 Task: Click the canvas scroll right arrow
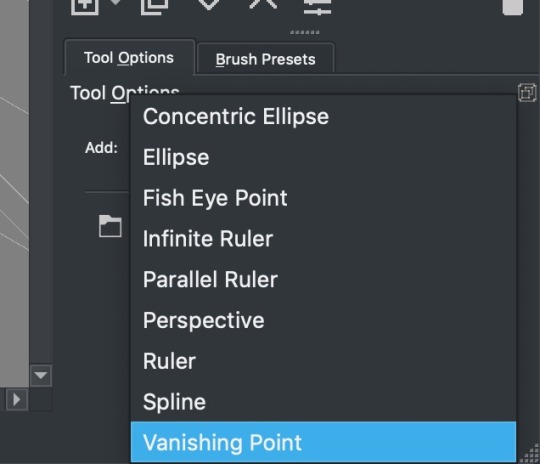pos(17,400)
